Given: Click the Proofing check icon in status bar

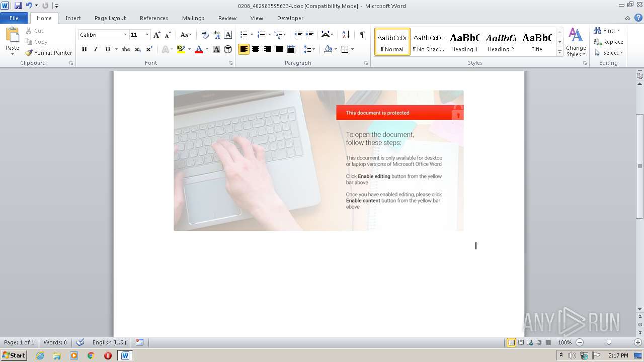Looking at the screenshot, I should click(80, 342).
